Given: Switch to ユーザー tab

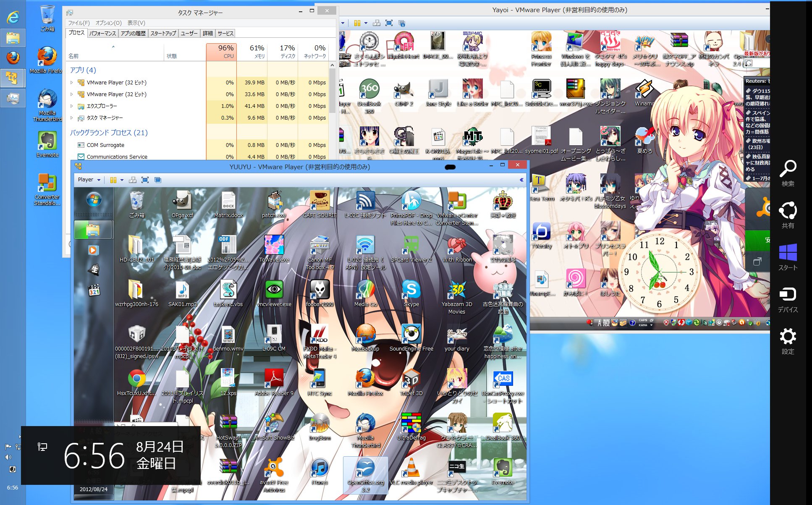Looking at the screenshot, I should 189,33.
